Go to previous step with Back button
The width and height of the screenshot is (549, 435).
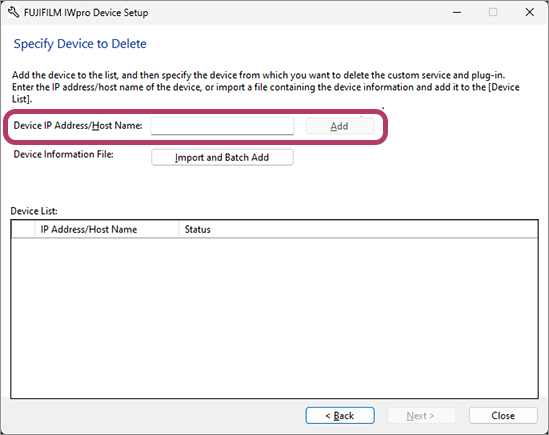click(340, 416)
